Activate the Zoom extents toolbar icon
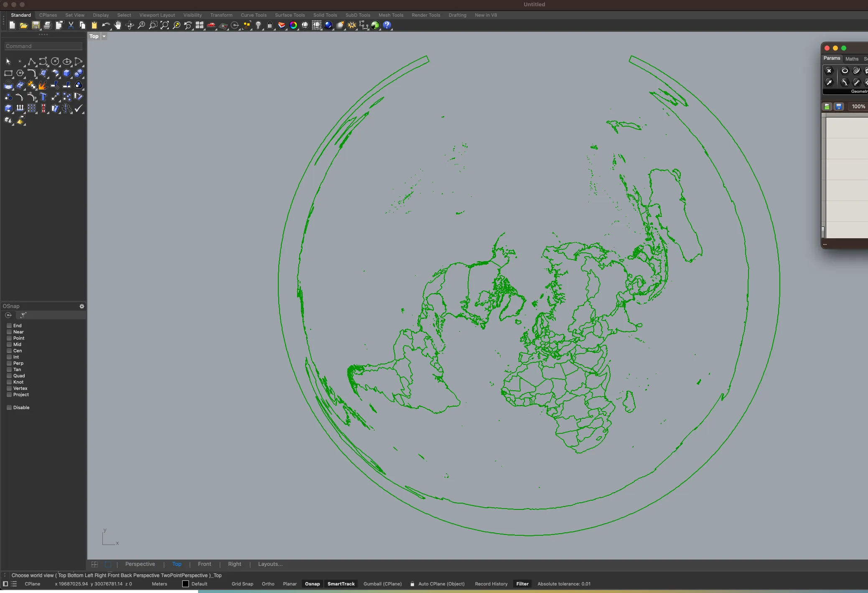This screenshot has height=593, width=868. click(165, 25)
